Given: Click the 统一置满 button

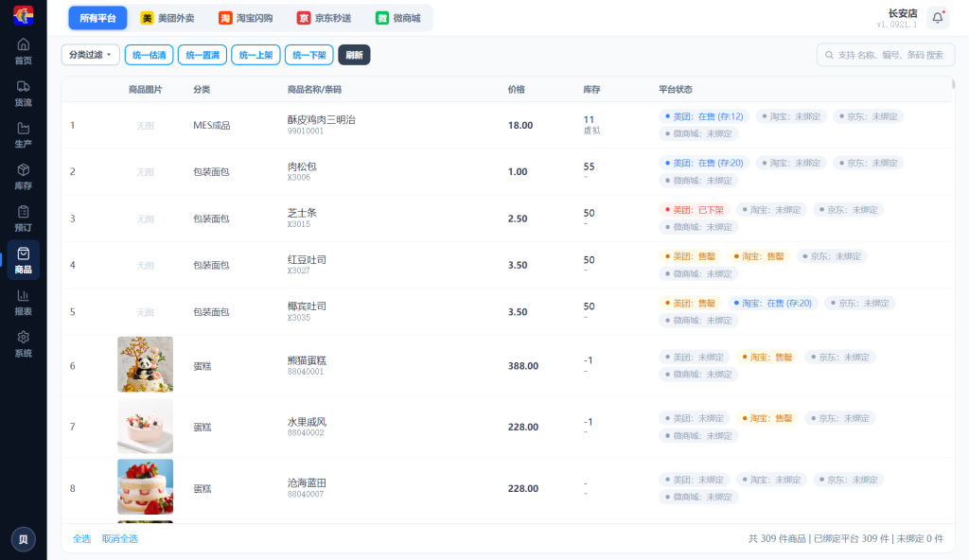Looking at the screenshot, I should [x=203, y=55].
